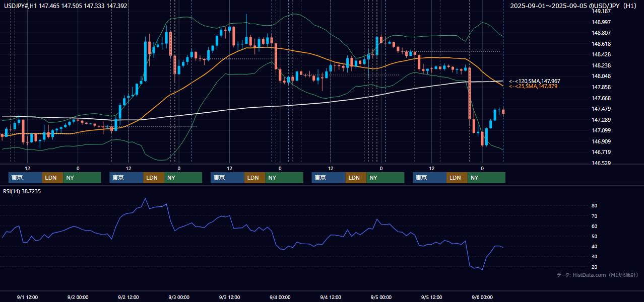Screen dimensions: 644x302
Task: Select the 9/2 00:00 date label
Action: [78, 297]
